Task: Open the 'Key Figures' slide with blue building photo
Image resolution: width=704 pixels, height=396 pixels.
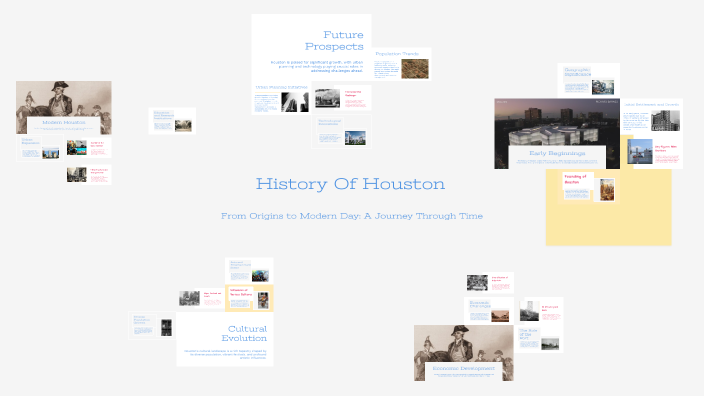Action: [x=654, y=152]
